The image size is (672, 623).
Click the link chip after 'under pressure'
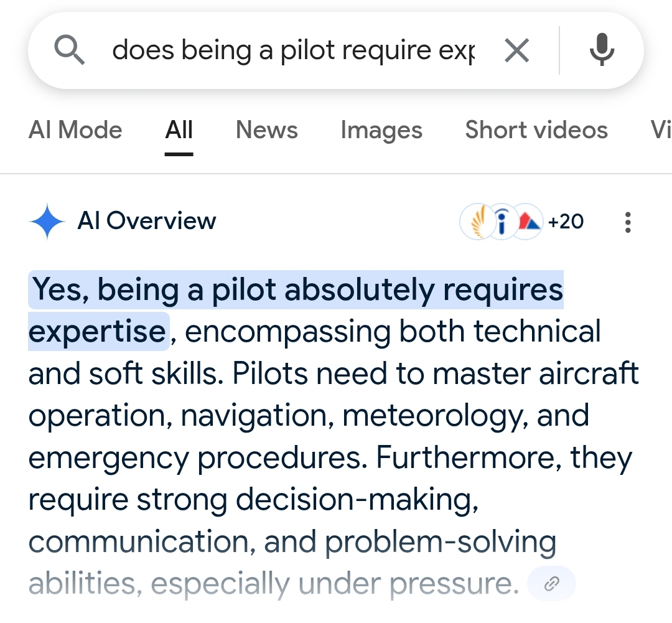[551, 584]
